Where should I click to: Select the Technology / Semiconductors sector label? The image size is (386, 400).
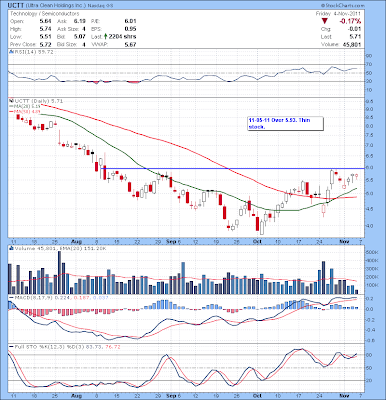45,14
